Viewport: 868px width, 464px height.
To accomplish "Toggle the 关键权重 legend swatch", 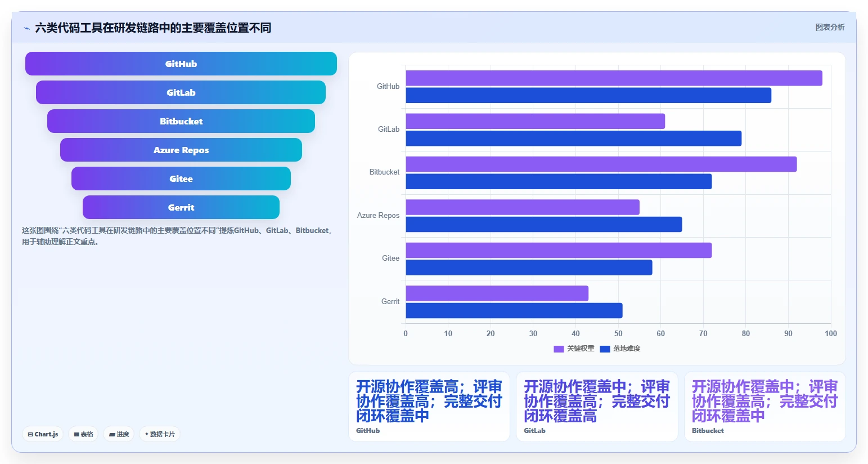I will click(559, 349).
